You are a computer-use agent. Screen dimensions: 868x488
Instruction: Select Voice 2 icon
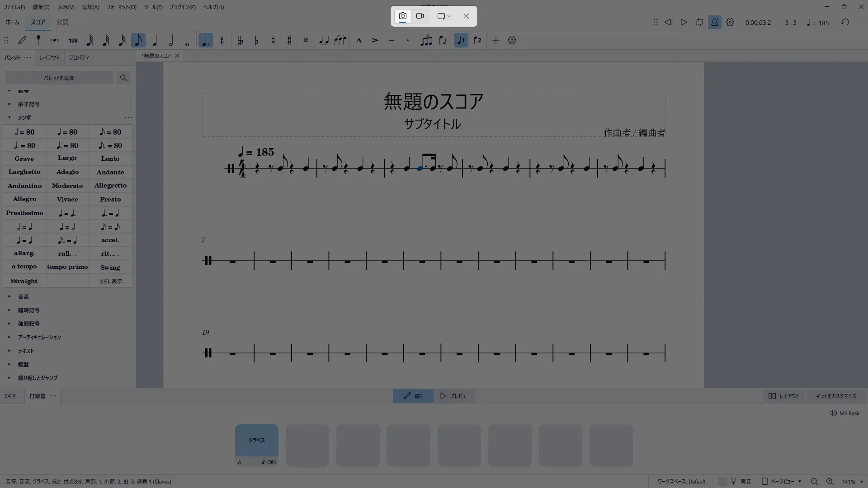pyautogui.click(x=477, y=40)
